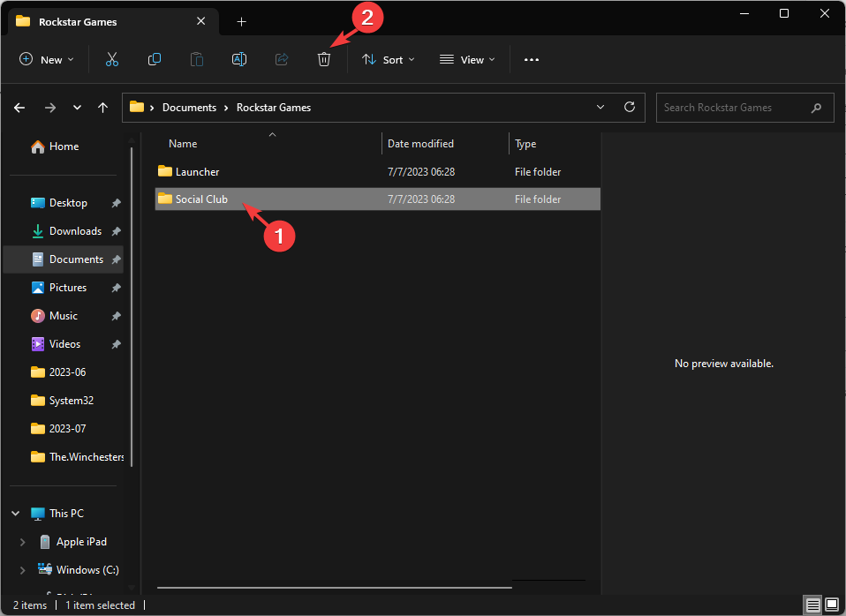This screenshot has height=616, width=846.
Task: Collapse the This PC tree node
Action: [16, 514]
